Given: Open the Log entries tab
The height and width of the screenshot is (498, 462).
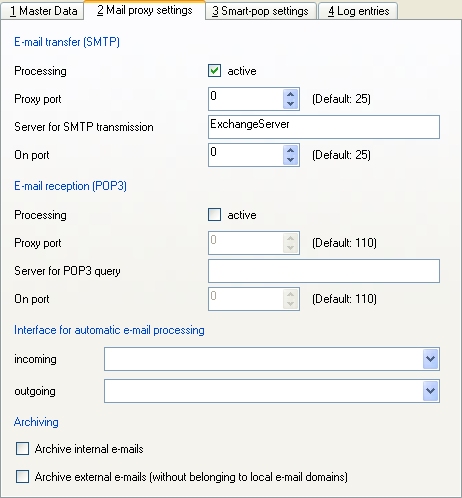Looking at the screenshot, I should 358,11.
